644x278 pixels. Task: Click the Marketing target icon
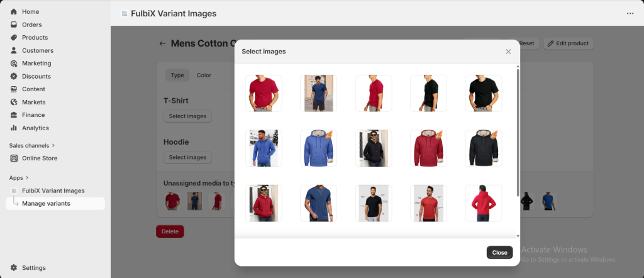coord(14,64)
